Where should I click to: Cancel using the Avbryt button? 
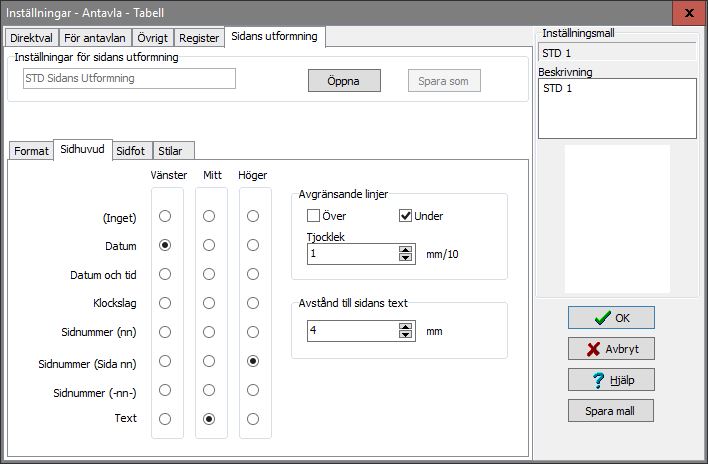coord(611,349)
